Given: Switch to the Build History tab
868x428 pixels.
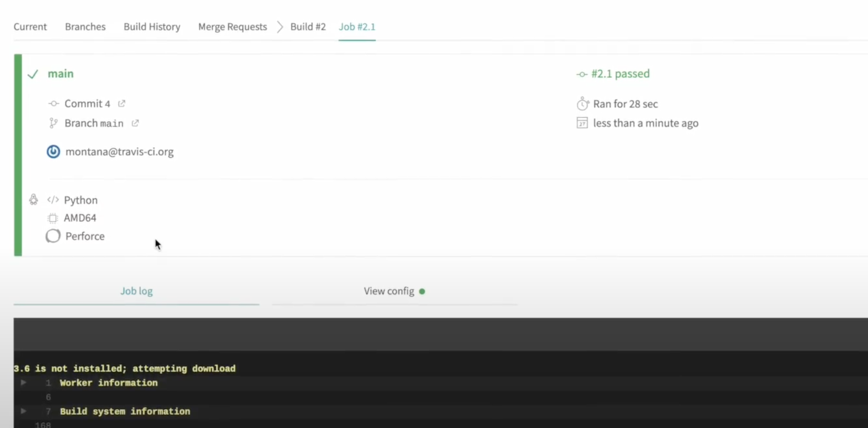Looking at the screenshot, I should (x=152, y=27).
